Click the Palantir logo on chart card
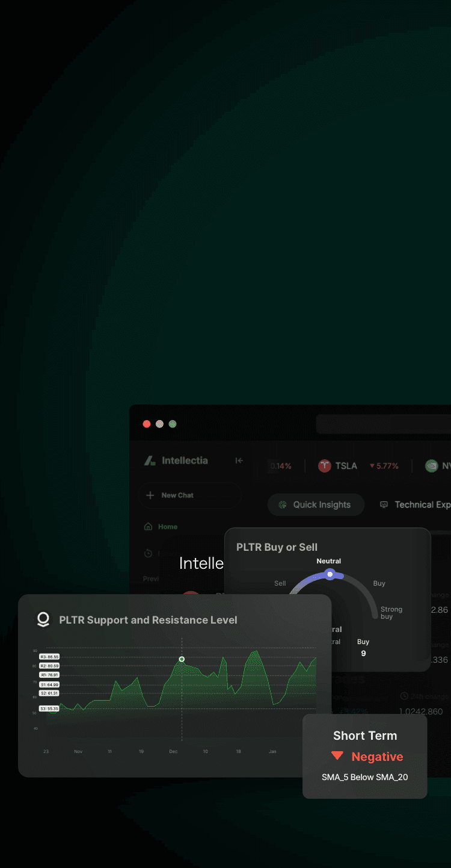The width and height of the screenshot is (451, 868). tap(43, 619)
